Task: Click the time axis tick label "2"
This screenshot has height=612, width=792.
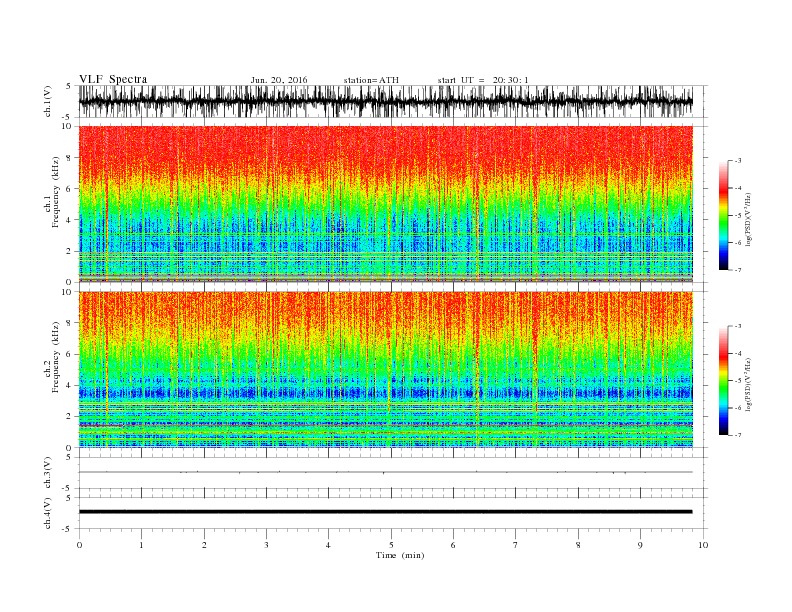Action: pos(204,545)
